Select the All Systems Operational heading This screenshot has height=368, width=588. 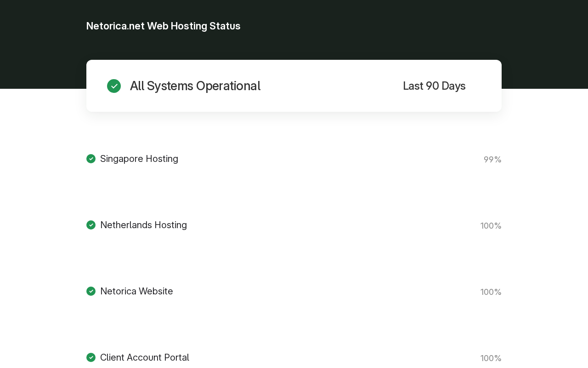click(x=195, y=86)
